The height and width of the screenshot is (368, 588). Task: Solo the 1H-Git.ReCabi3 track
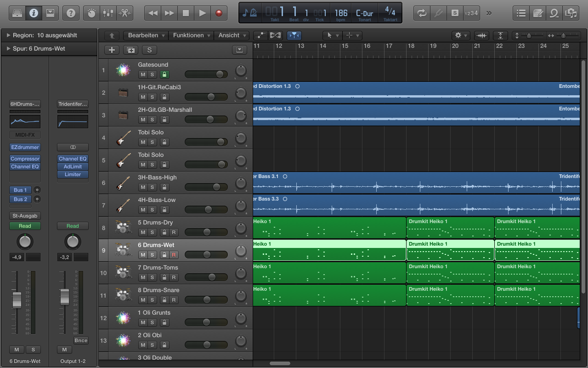point(152,97)
